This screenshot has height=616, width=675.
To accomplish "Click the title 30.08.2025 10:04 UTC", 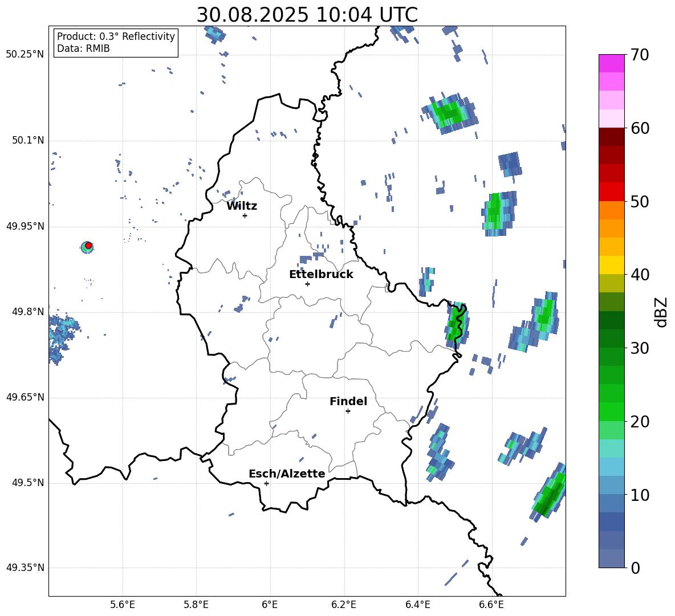I will click(307, 15).
